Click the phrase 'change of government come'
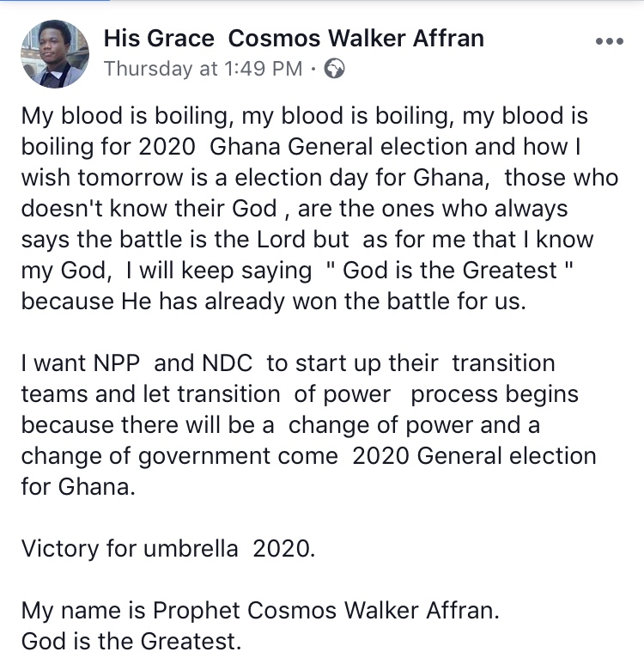Image resolution: width=644 pixels, height=664 pixels. tap(179, 456)
